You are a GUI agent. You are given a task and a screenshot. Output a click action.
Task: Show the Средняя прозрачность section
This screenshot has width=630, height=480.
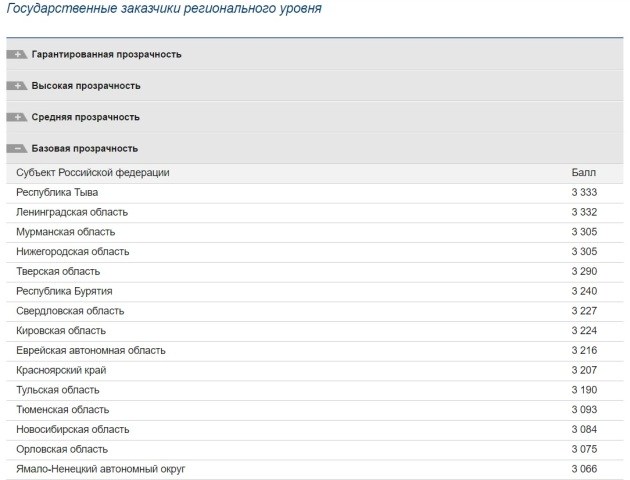pyautogui.click(x=86, y=117)
